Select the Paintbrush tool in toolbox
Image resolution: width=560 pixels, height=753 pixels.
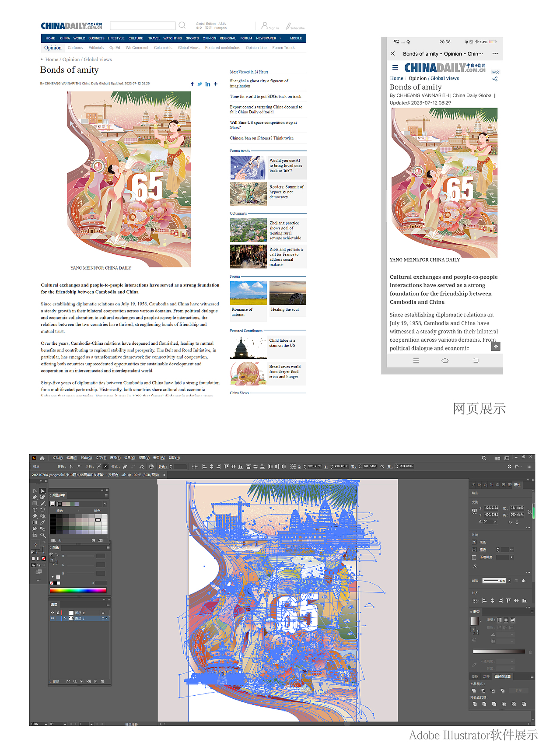[42, 503]
